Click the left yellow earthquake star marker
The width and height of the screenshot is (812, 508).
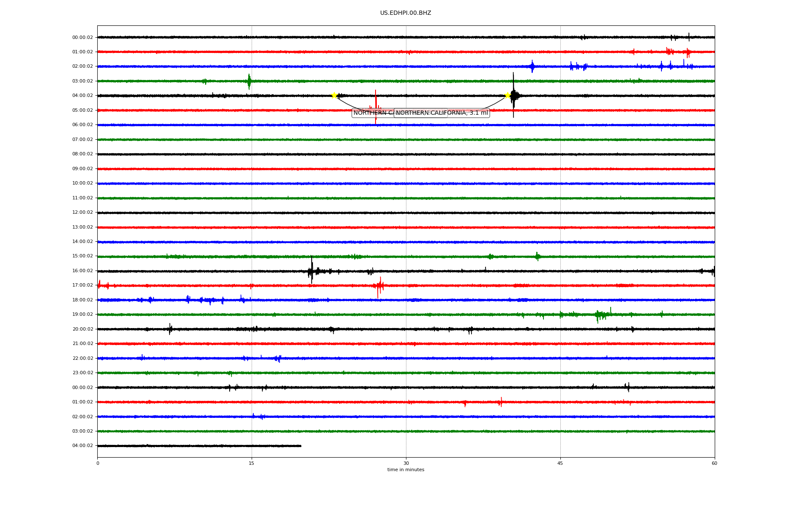click(x=334, y=95)
